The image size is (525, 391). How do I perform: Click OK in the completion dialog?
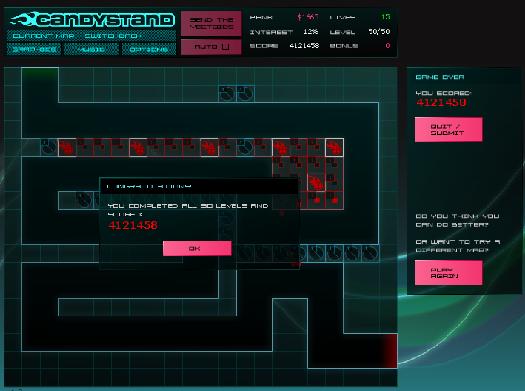(197, 248)
